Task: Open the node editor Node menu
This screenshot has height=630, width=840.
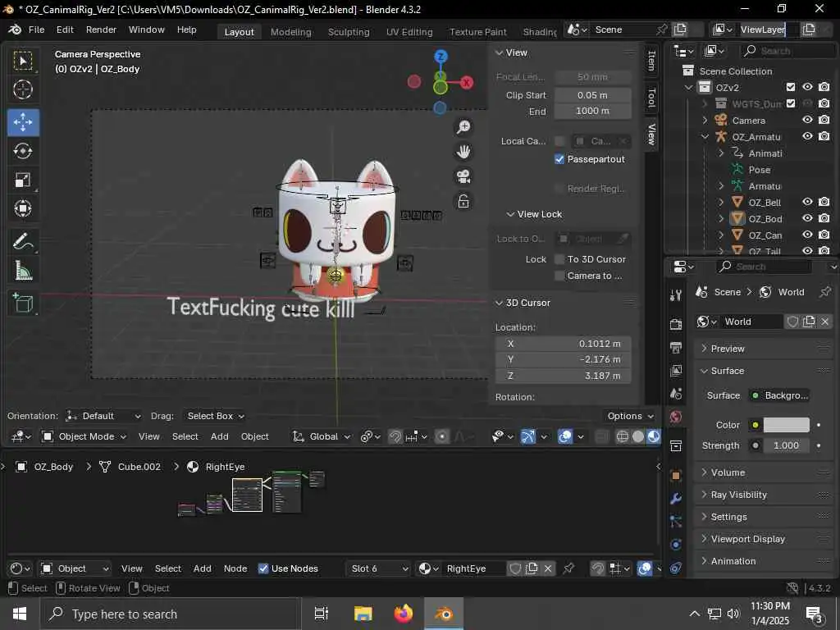Action: 235,568
